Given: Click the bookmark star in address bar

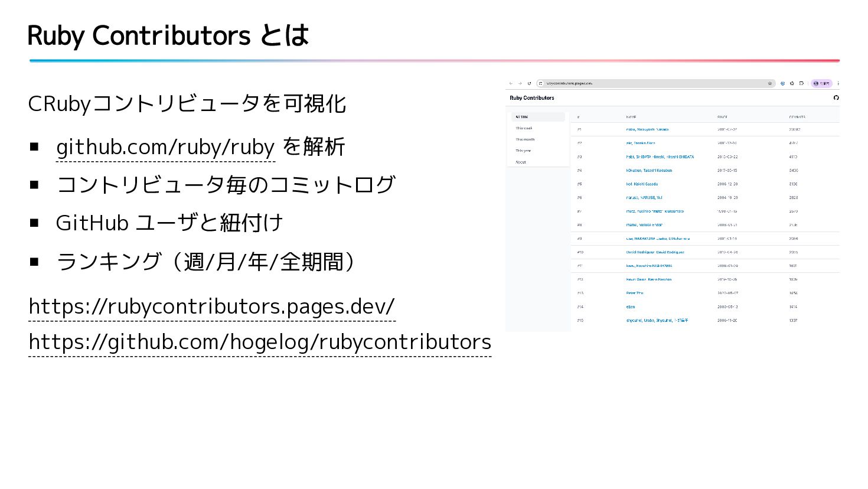Looking at the screenshot, I should tap(770, 83).
